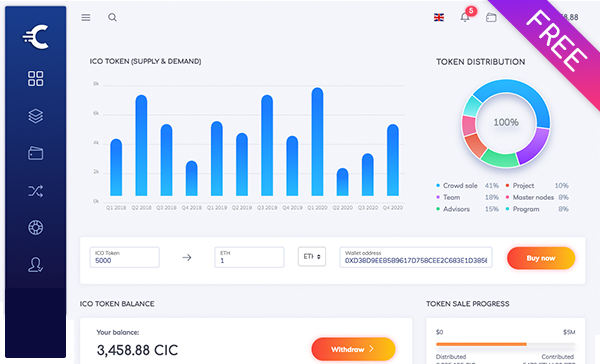
Task: Click the Buy now button
Action: [x=541, y=258]
